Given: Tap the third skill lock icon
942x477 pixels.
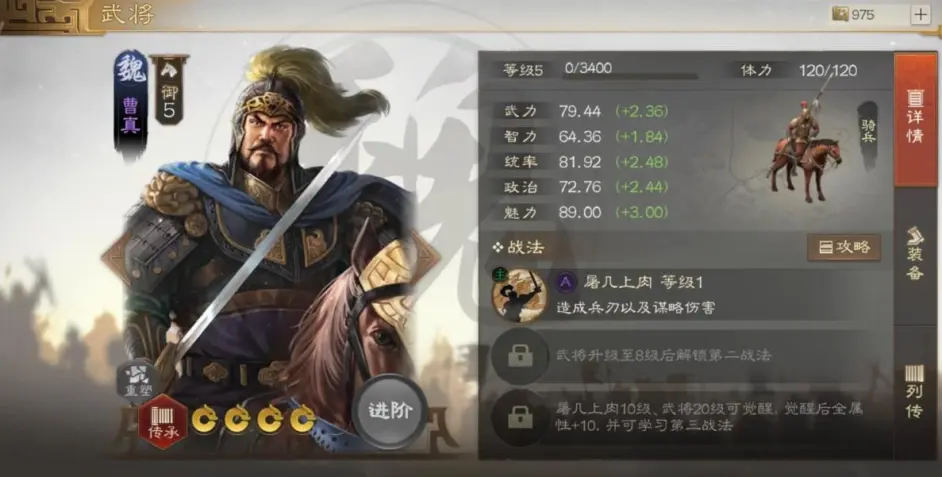Looking at the screenshot, I should coord(520,417).
